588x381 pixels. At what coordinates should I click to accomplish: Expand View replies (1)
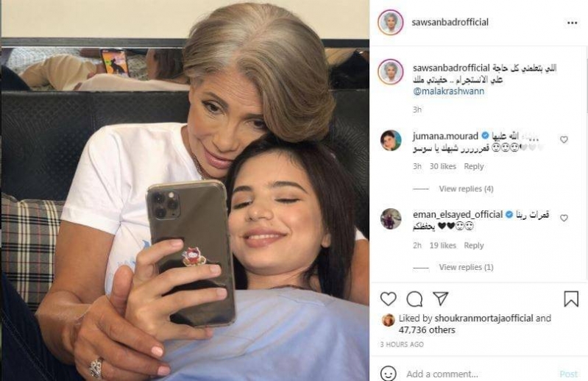coord(466,267)
